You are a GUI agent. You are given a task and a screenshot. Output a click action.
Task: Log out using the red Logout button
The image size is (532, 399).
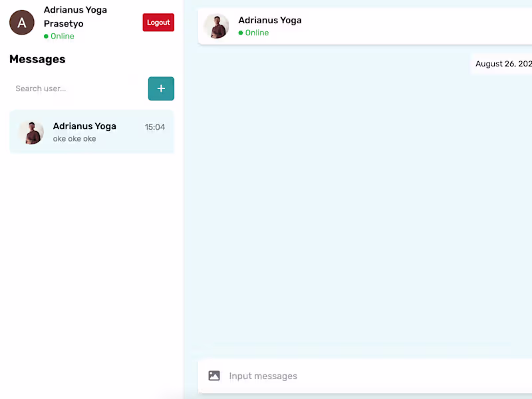(x=158, y=22)
